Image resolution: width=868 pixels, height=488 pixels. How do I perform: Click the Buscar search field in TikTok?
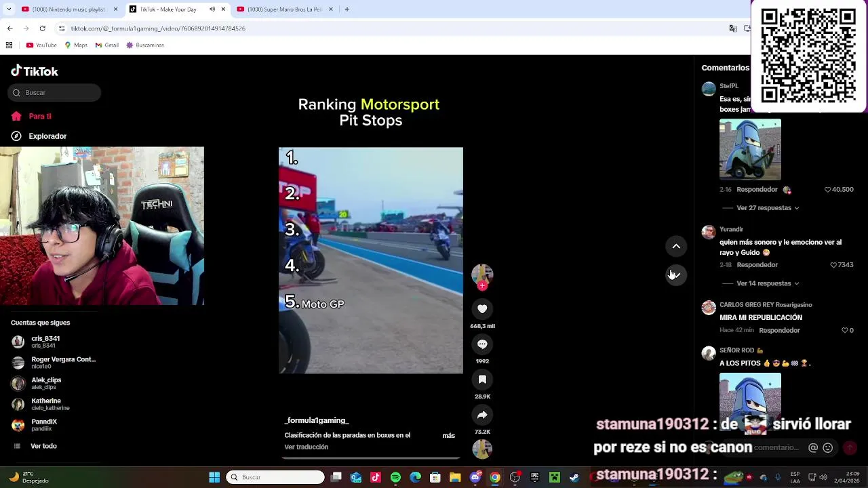pos(55,93)
